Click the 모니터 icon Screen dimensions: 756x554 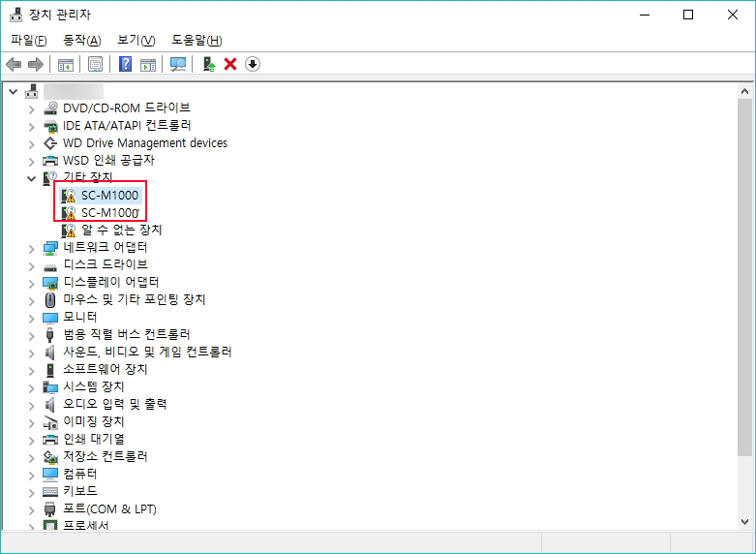tap(50, 318)
